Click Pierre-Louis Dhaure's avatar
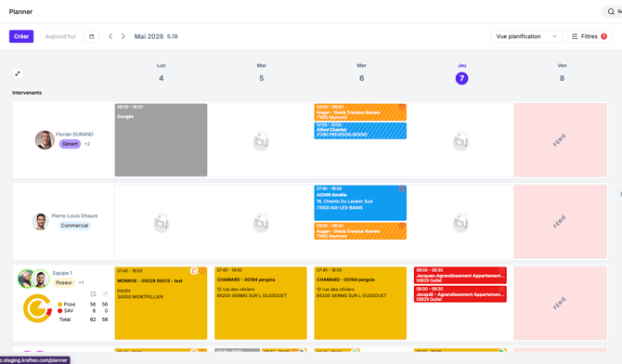Viewport: 622px width, 364px height. coord(41,222)
